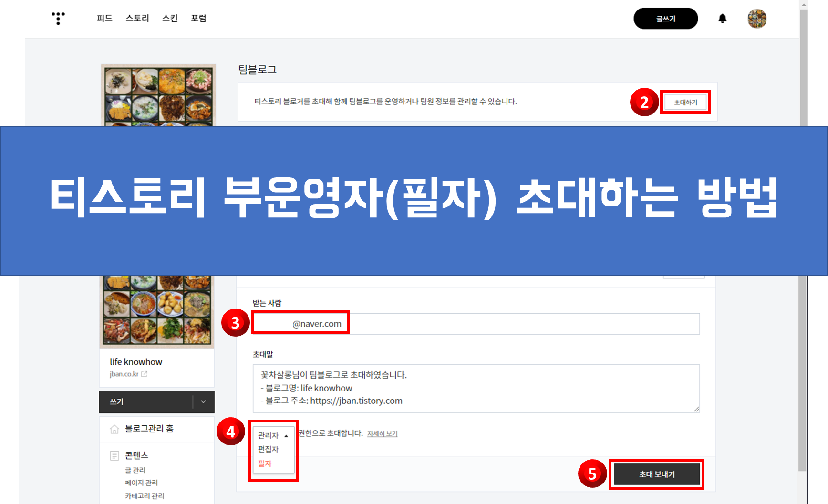Go to 블로그관리 홈
Viewport: 828px width, 504px height.
point(149,429)
